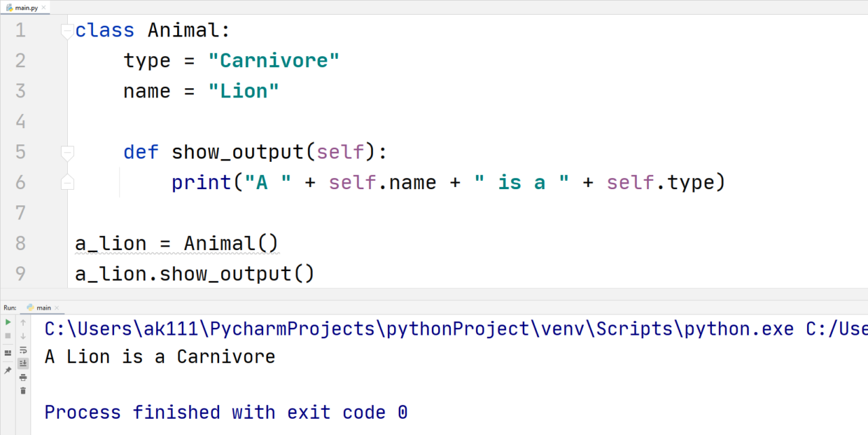The image size is (868, 435).
Task: Clear console output with the trash icon
Action: (x=23, y=390)
